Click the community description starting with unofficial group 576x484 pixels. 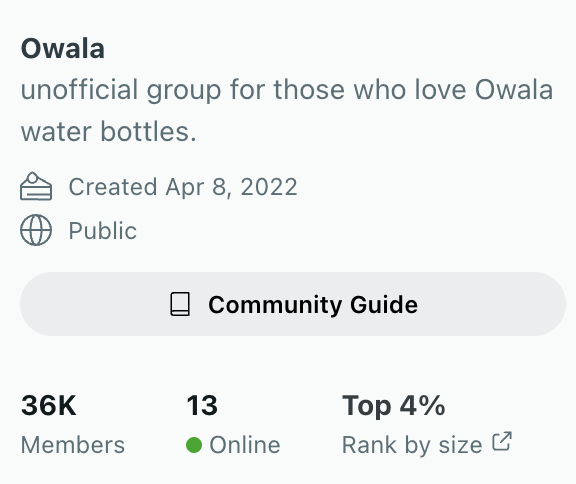(287, 110)
